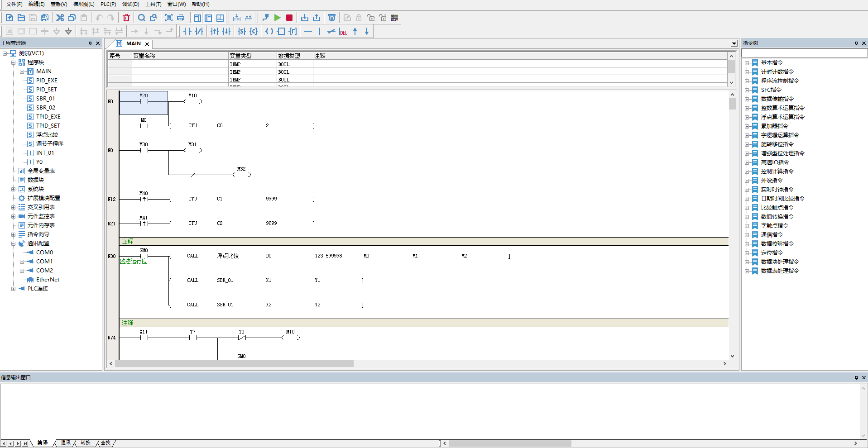Image resolution: width=868 pixels, height=448 pixels.
Task: Click the Print toolbar icon
Action: pyautogui.click(x=181, y=18)
